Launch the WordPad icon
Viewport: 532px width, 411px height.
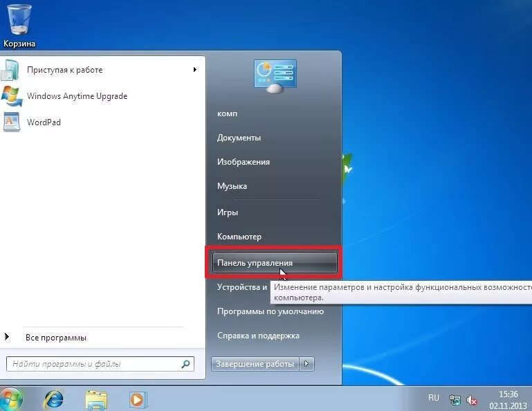point(12,122)
